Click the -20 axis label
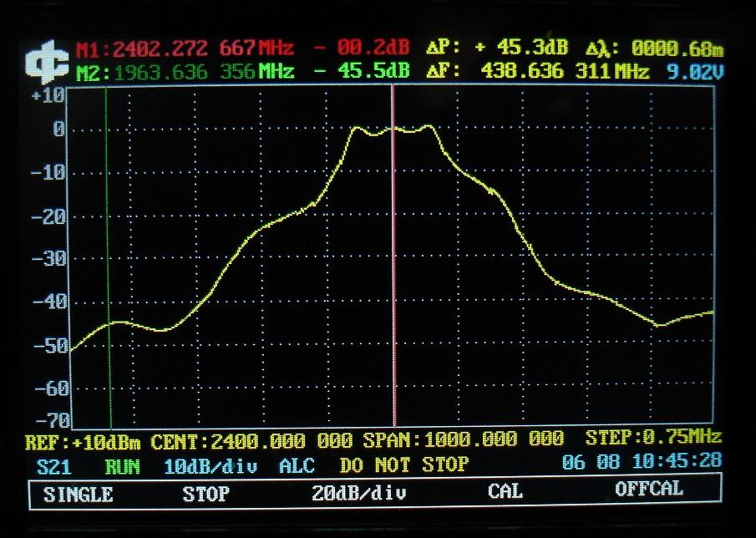756x538 pixels. coord(48,216)
